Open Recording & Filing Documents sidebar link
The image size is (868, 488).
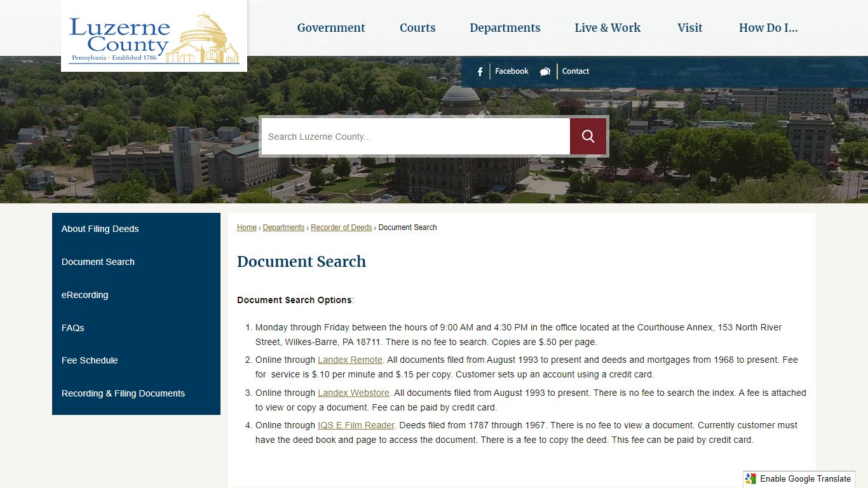pos(136,393)
